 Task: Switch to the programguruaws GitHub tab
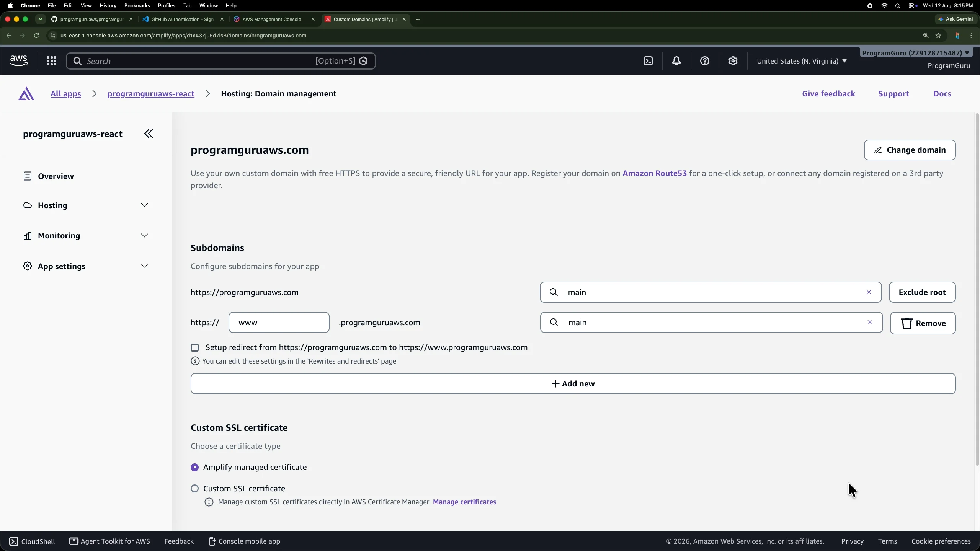pyautogui.click(x=92, y=19)
